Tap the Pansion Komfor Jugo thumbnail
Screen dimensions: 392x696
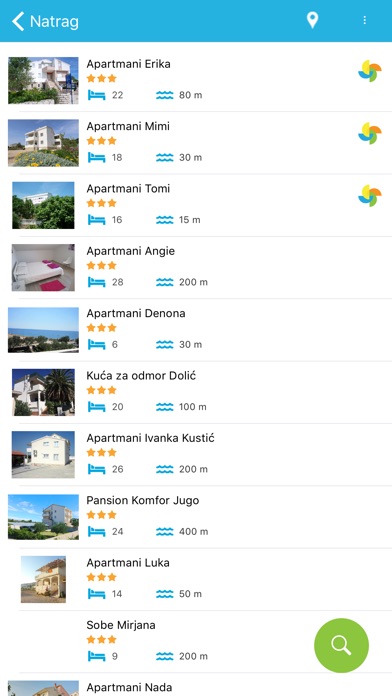click(43, 517)
